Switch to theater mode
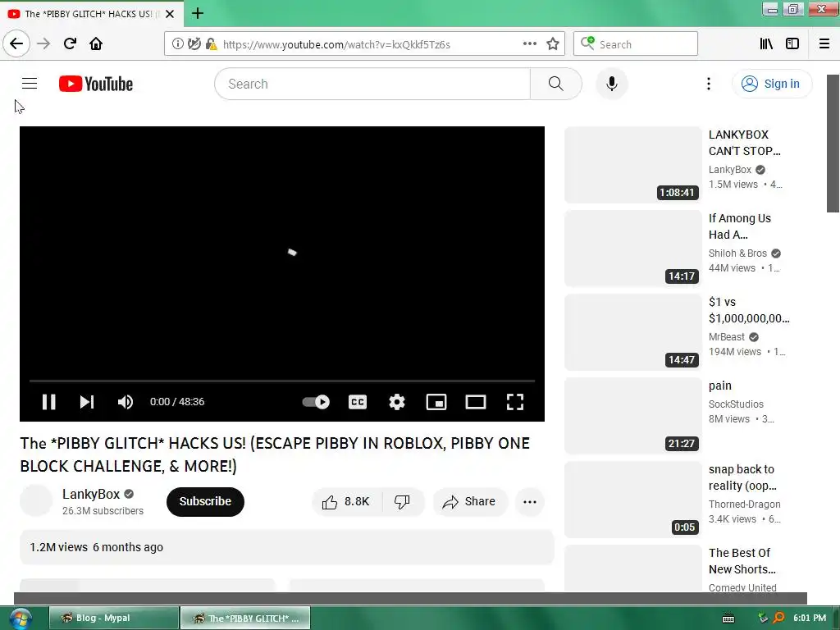 pyautogui.click(x=476, y=402)
